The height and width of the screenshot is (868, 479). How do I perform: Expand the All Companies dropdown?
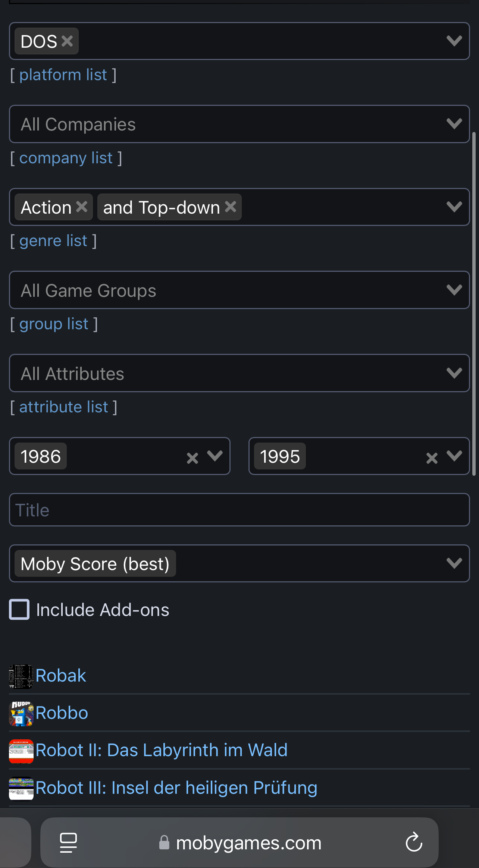point(239,124)
